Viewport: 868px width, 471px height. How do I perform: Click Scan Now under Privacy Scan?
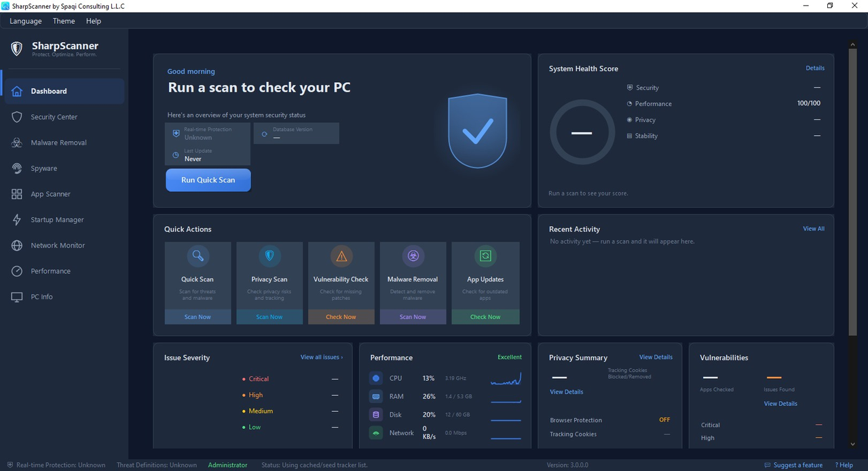pos(269,317)
